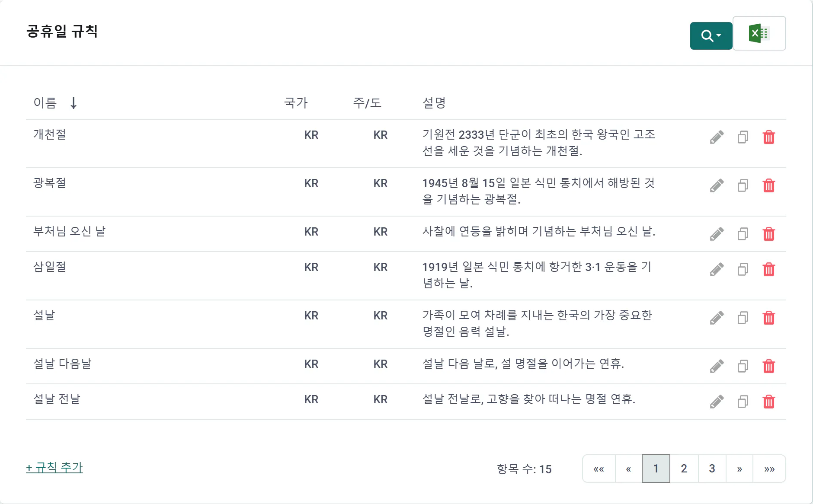Viewport: 813px width, 504px height.
Task: Go to next page
Action: (739, 469)
